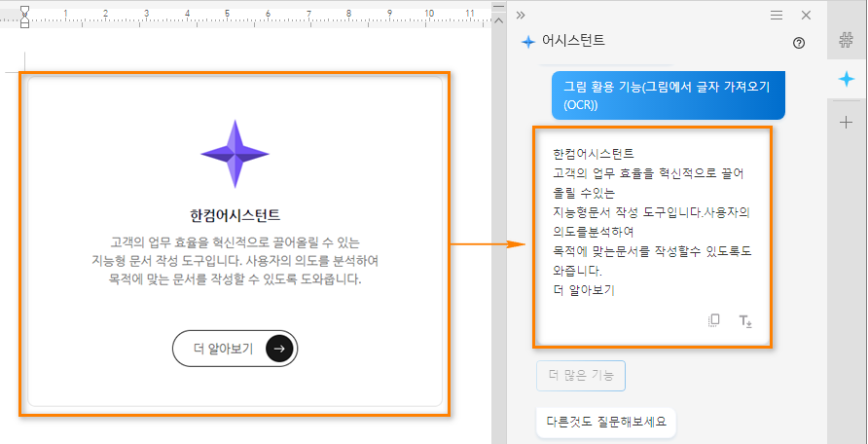Click the black arrow circle in 더 알아보기
The image size is (868, 444).
coord(279,349)
